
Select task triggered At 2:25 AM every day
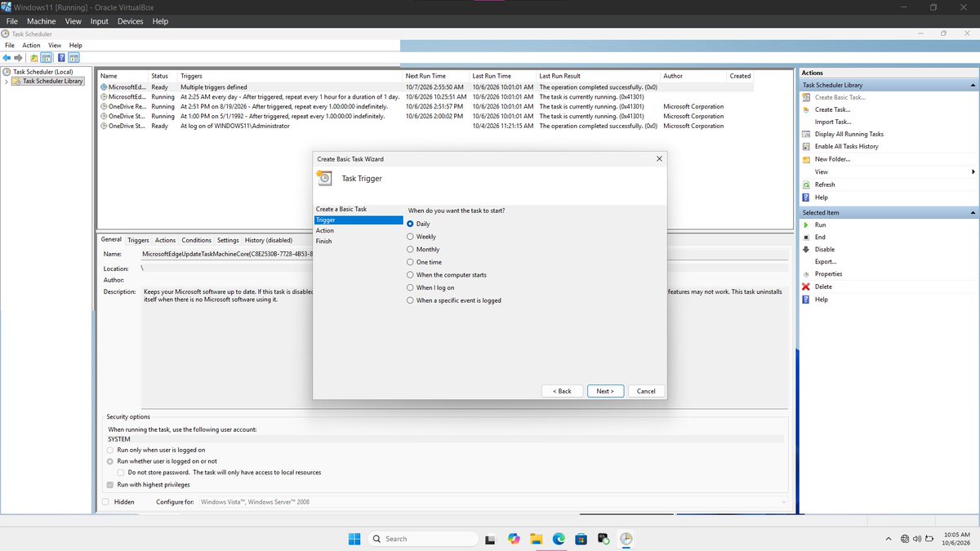click(x=425, y=96)
